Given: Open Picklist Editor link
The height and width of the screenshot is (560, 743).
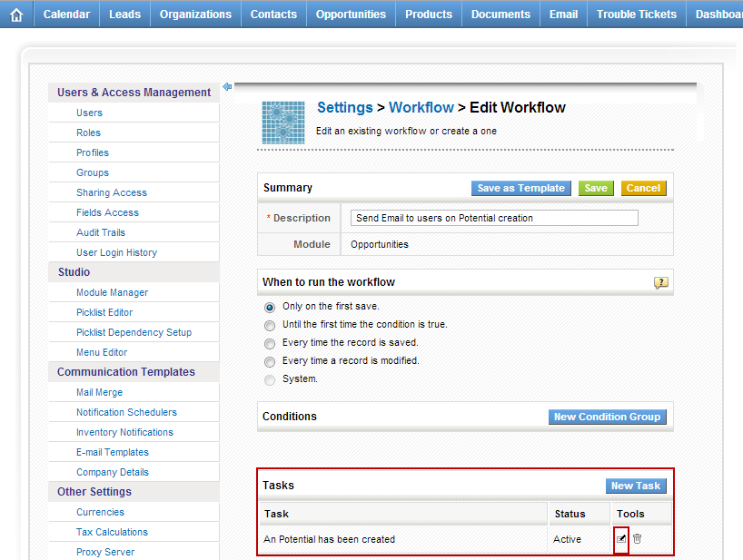Looking at the screenshot, I should [x=104, y=312].
